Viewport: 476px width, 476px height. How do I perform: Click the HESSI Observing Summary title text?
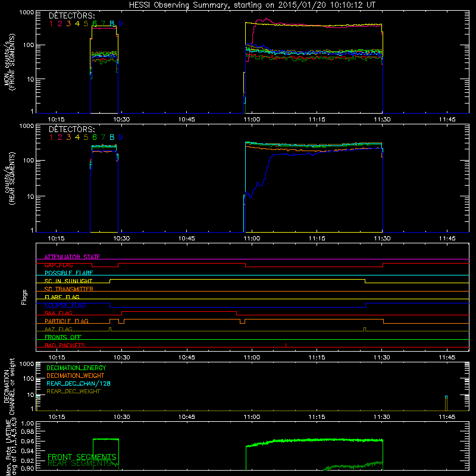(252, 5)
